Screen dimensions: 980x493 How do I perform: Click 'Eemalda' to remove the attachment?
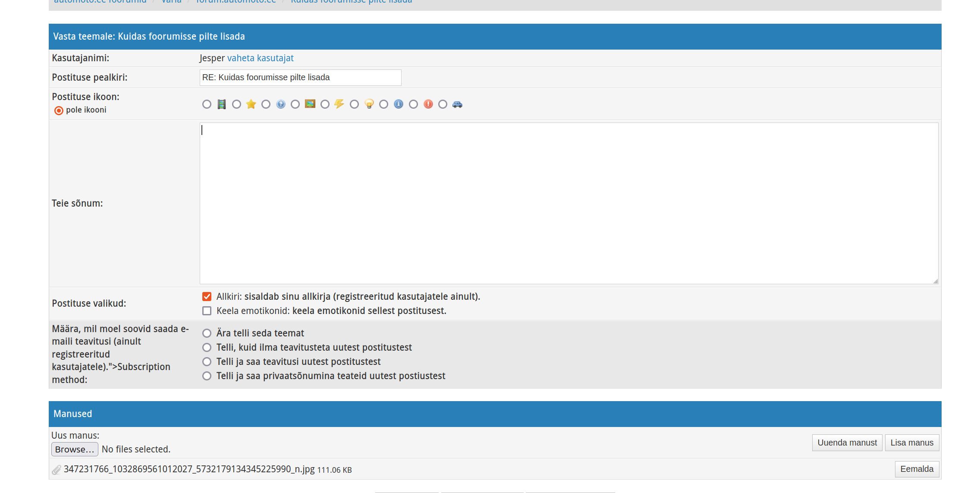[917, 469]
